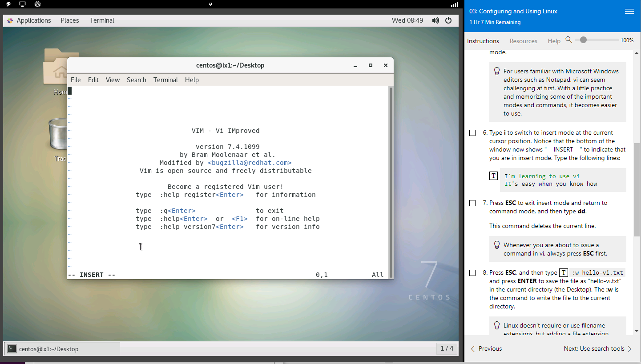The height and width of the screenshot is (364, 641).
Task: Click the "I'm learning to use vi" code line
Action: 542,176
